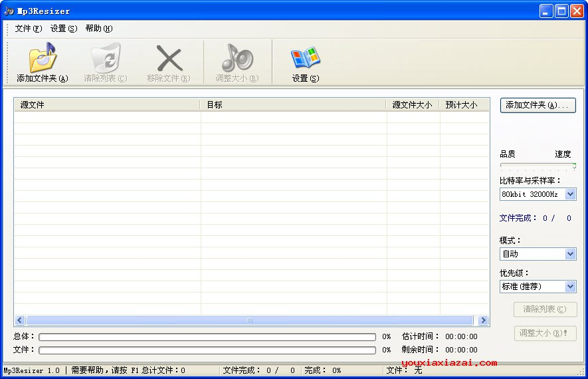
Task: Open the 帮助 (Help) menu
Action: point(98,29)
